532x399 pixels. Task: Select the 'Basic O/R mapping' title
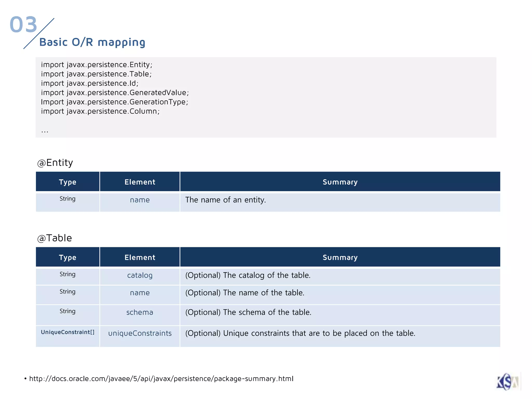tap(92, 42)
